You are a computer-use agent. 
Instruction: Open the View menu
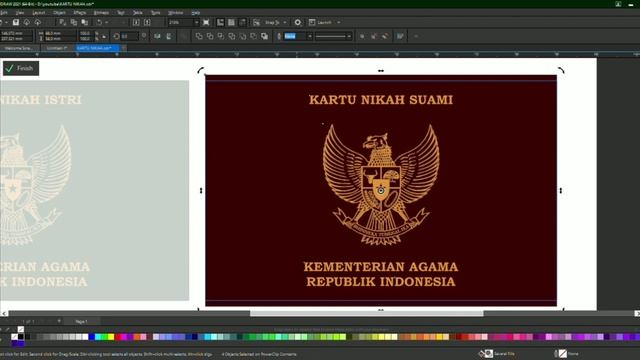click(x=20, y=13)
